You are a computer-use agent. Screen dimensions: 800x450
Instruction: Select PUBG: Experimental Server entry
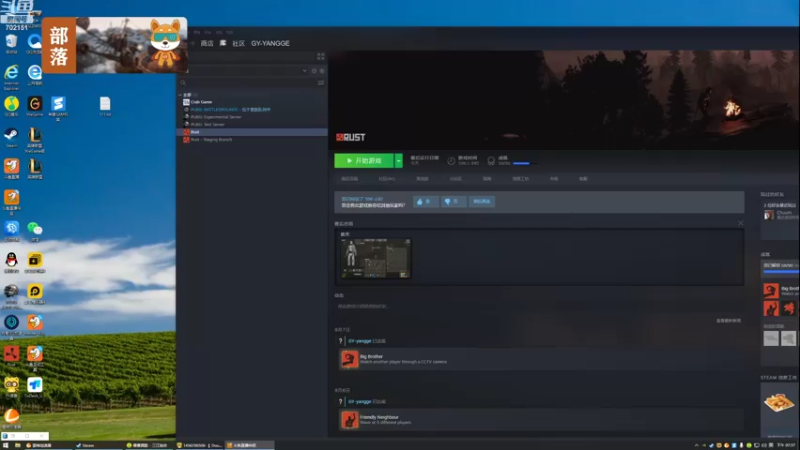tap(215, 117)
